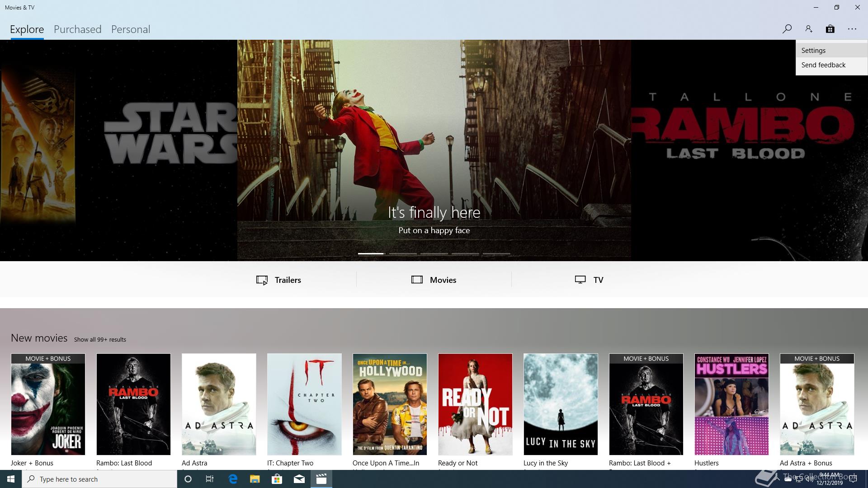Open Joker + Bonus movie poster
This screenshot has width=868, height=488.
coord(48,404)
